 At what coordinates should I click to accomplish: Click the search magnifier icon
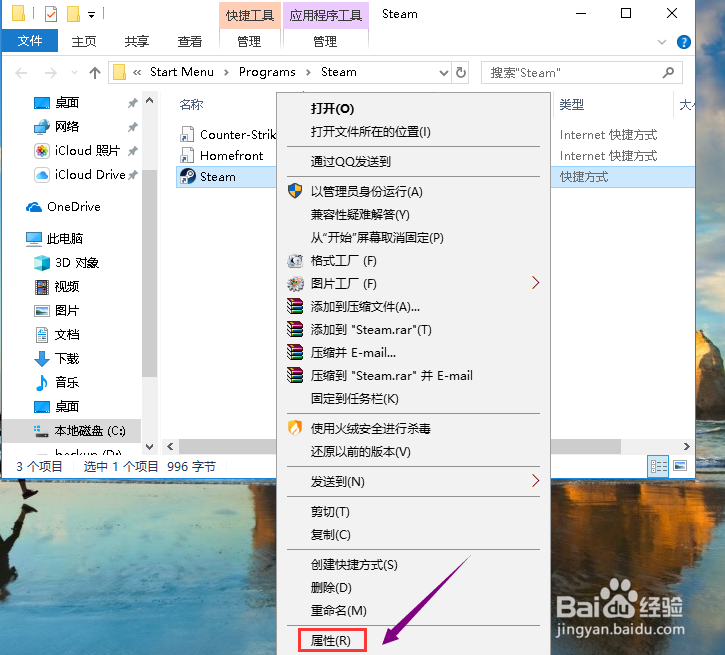668,73
